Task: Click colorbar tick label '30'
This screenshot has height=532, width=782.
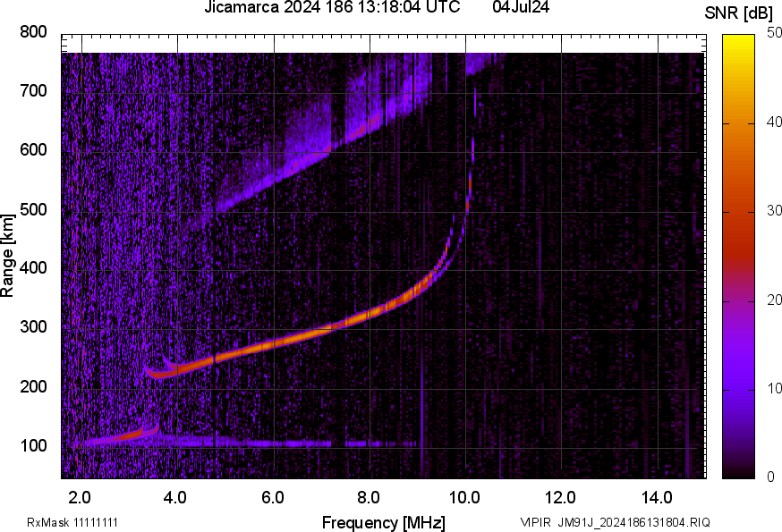Action: pyautogui.click(x=774, y=211)
